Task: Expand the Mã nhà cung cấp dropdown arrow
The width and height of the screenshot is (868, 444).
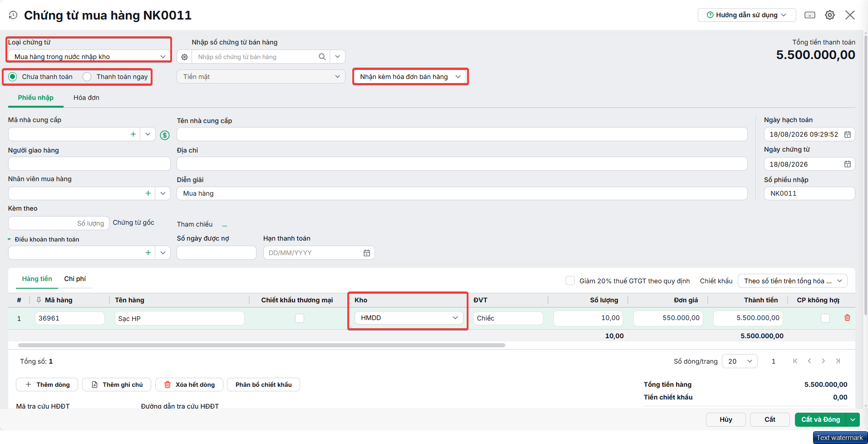Action: pos(148,134)
